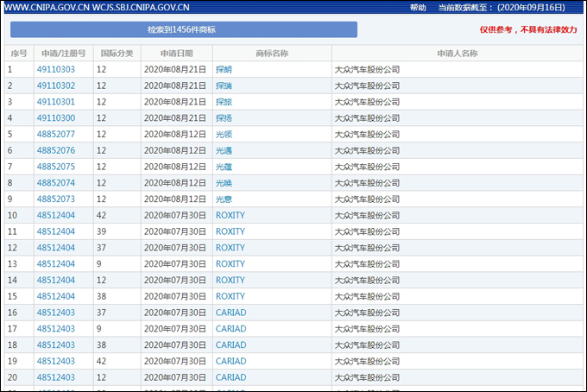Open number 48512403 in row 16
This screenshot has width=587, height=392.
[x=56, y=313]
